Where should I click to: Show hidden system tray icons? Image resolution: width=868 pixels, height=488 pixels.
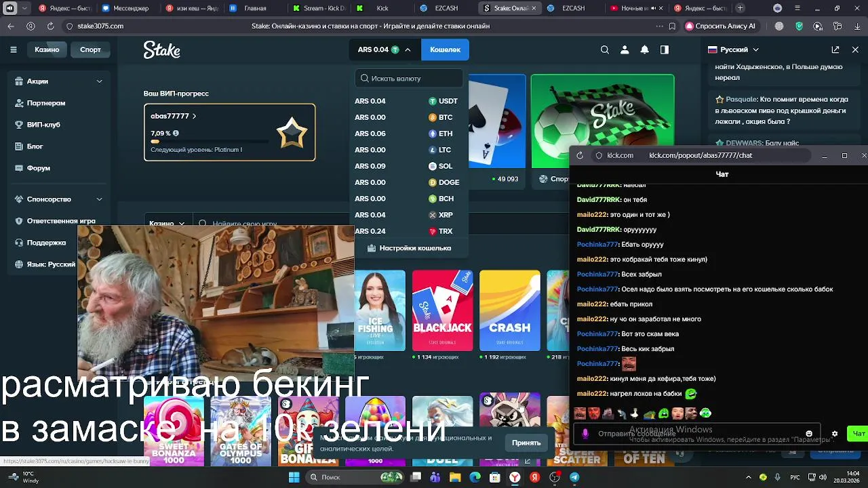[749, 477]
